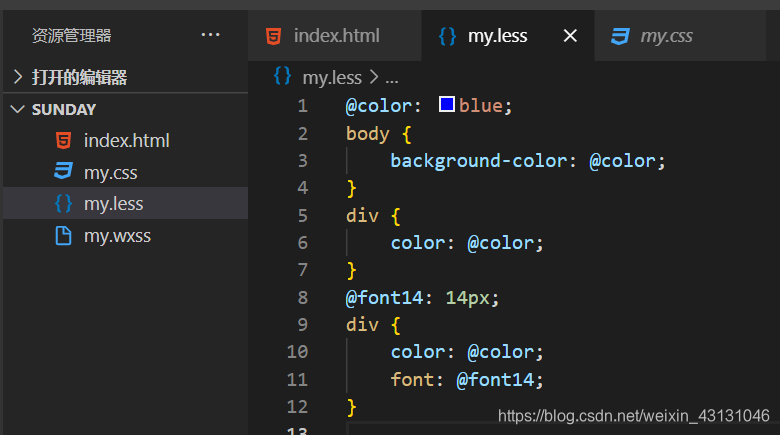The width and height of the screenshot is (780, 435).
Task: Open index.html from the file tree
Action: [125, 140]
